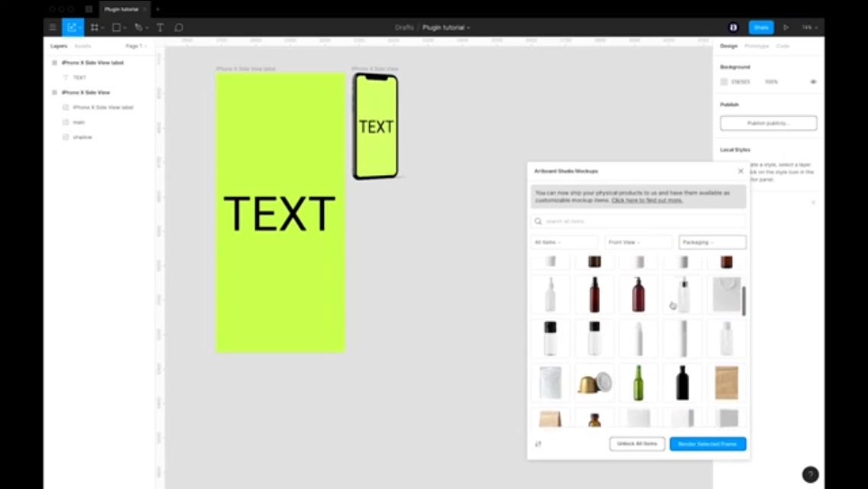Image resolution: width=868 pixels, height=489 pixels.
Task: Open the Comment tool
Action: click(x=178, y=27)
